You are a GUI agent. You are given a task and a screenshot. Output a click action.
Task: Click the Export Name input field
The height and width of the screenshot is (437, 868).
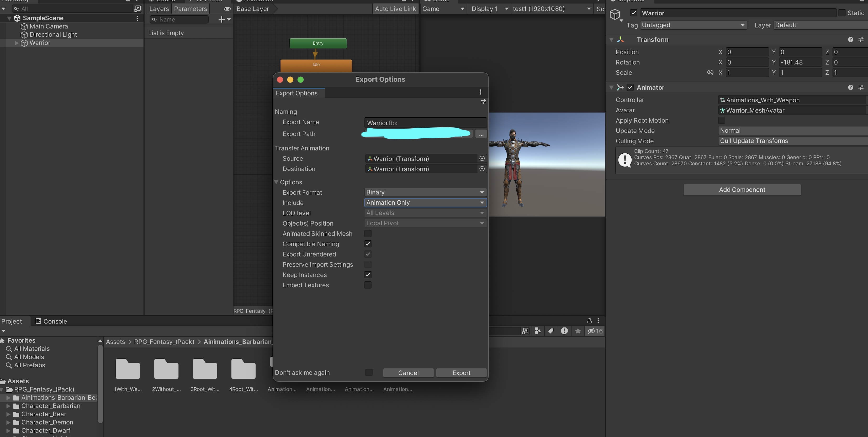click(425, 123)
